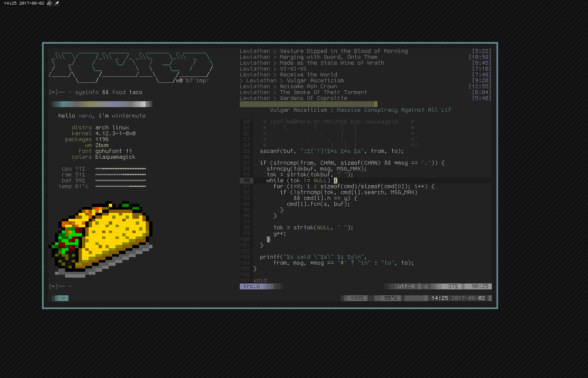This screenshot has width=588, height=378.
Task: Click the irc.c filename in vim statusline
Action: pos(252,286)
